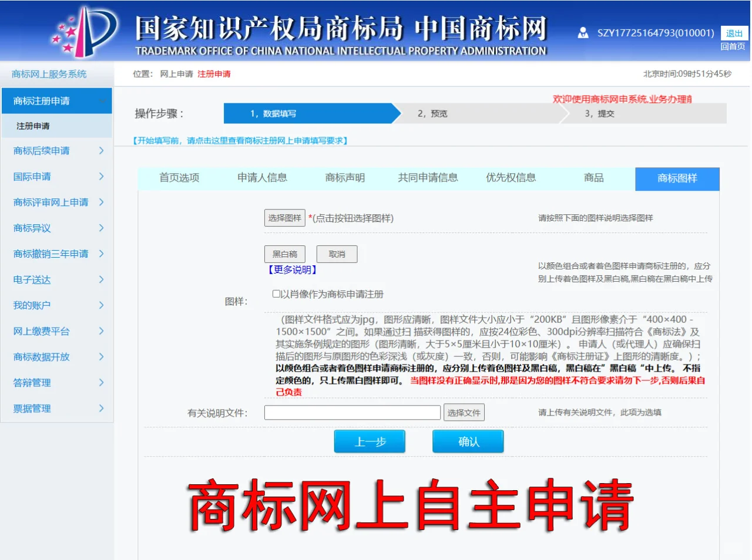Go back with the 上一步 button

[370, 441]
